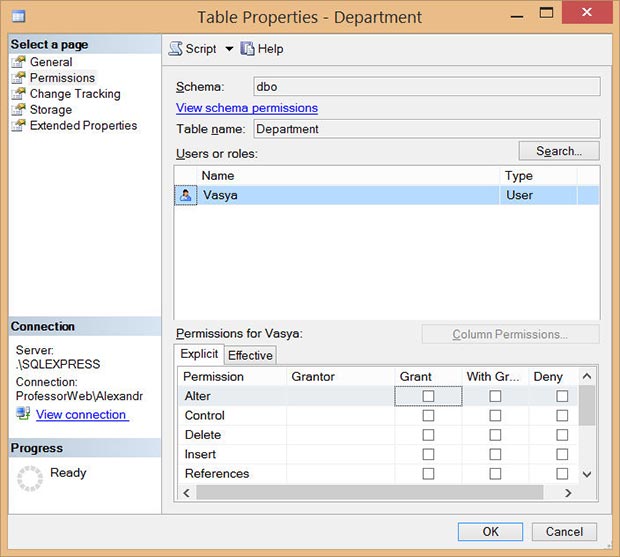Show the Extended Properties page
620x557 pixels.
tap(83, 125)
